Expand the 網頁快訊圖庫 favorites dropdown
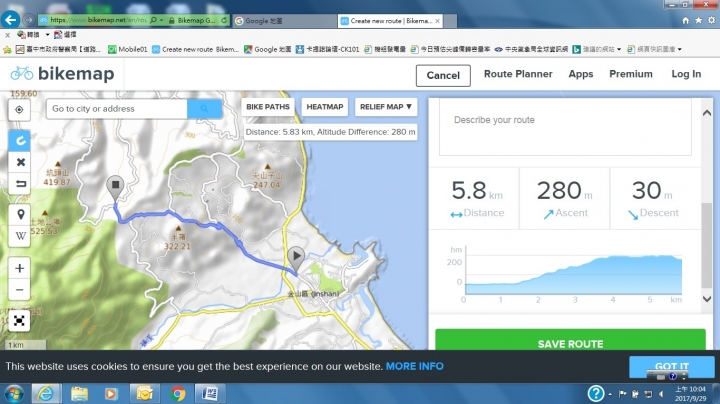 coord(680,50)
